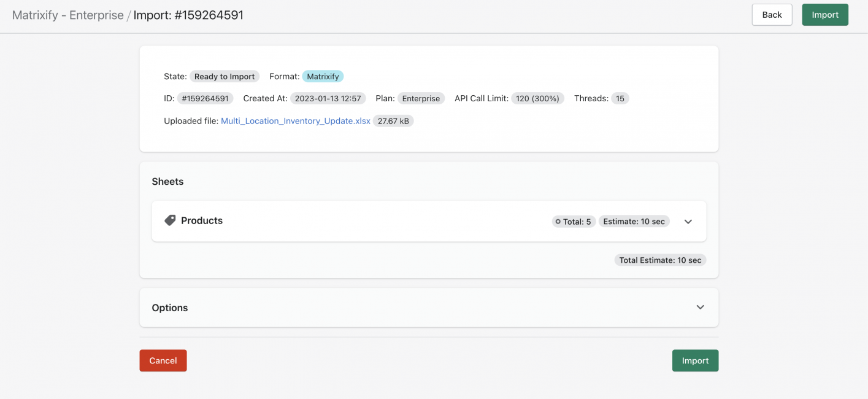This screenshot has width=868, height=399.
Task: Collapse the Products row using its chevron
Action: tap(688, 222)
